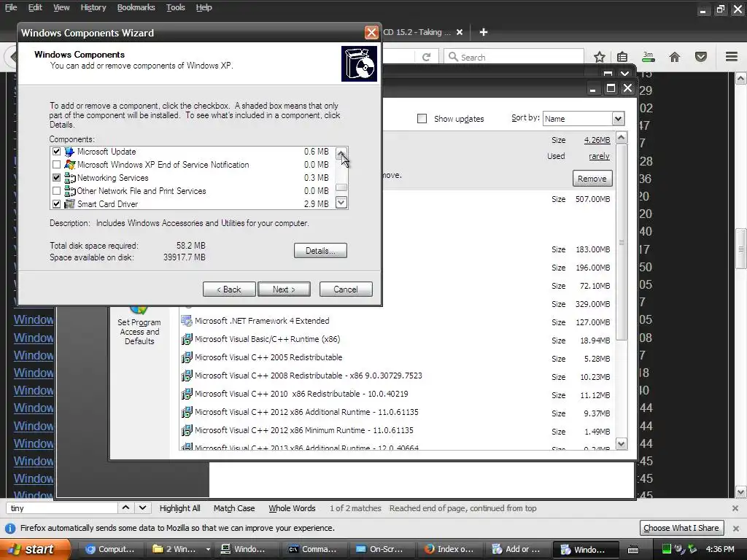Select Visual C++ 2008 Redistributable icon
Screen dimensions: 747x560
tap(187, 376)
